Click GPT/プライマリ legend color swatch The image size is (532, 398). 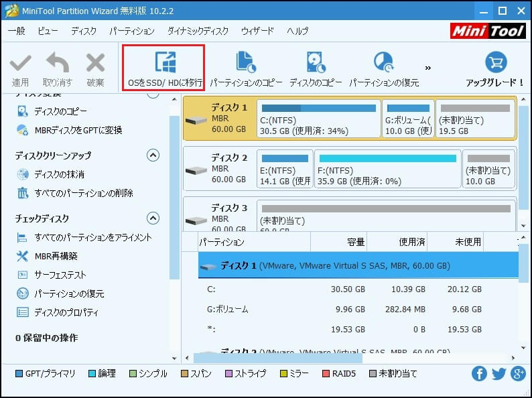[19, 374]
